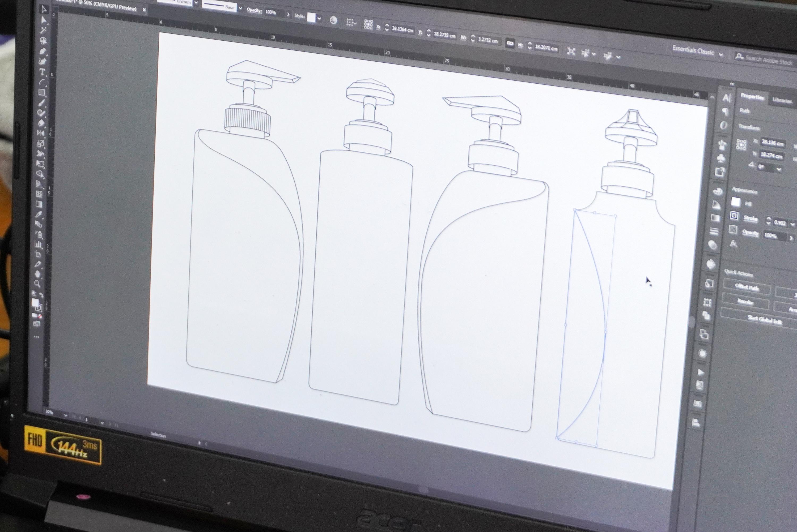
Task: Open the Essentials Classic workspace dropdown
Action: tap(721, 54)
